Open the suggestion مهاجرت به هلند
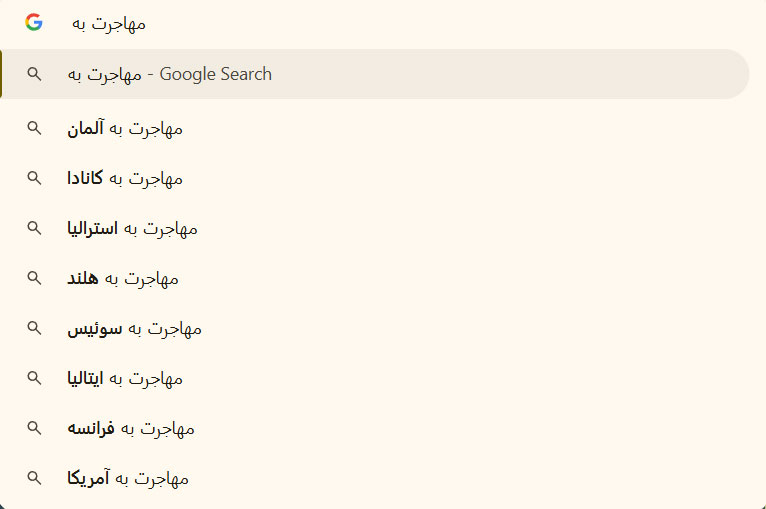Screen dimensions: 766x509 click(123, 278)
